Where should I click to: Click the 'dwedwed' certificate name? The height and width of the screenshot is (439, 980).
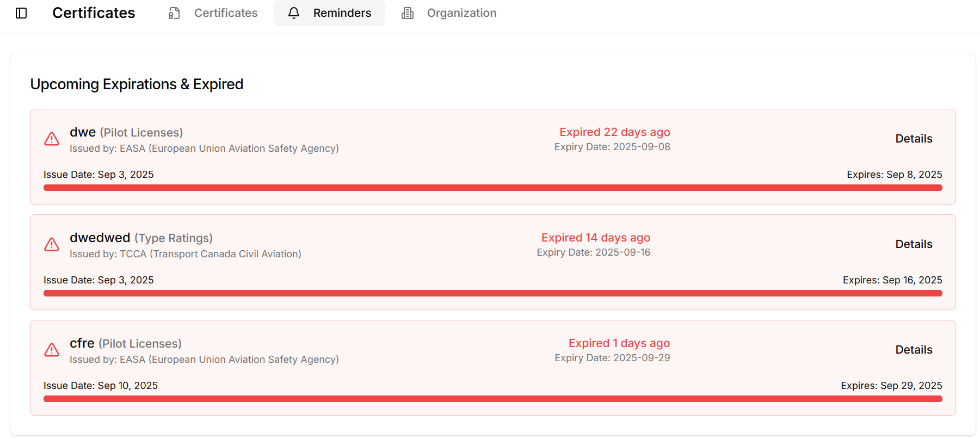(x=100, y=238)
